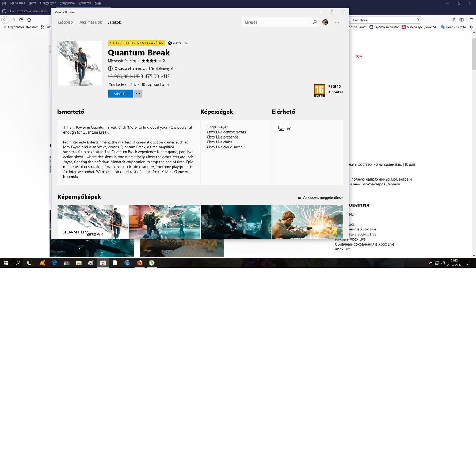Click the star rating of Quantum Break
This screenshot has height=476, width=476.
coord(151,61)
